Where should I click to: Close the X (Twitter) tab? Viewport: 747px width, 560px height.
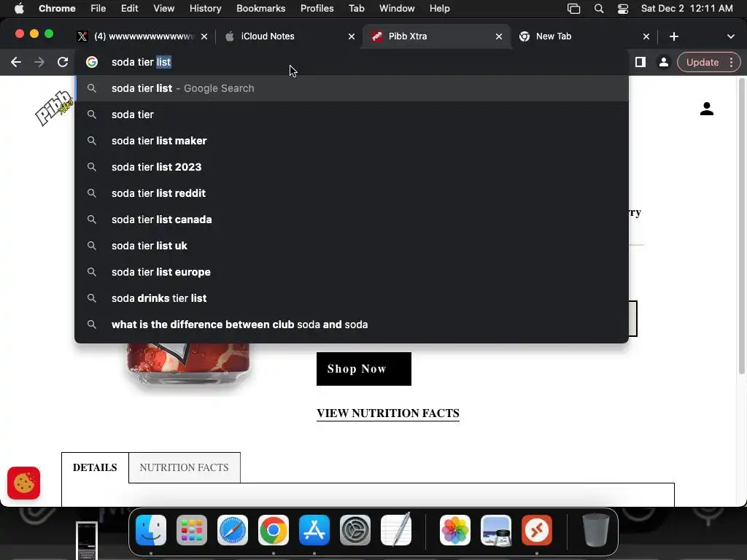204,36
